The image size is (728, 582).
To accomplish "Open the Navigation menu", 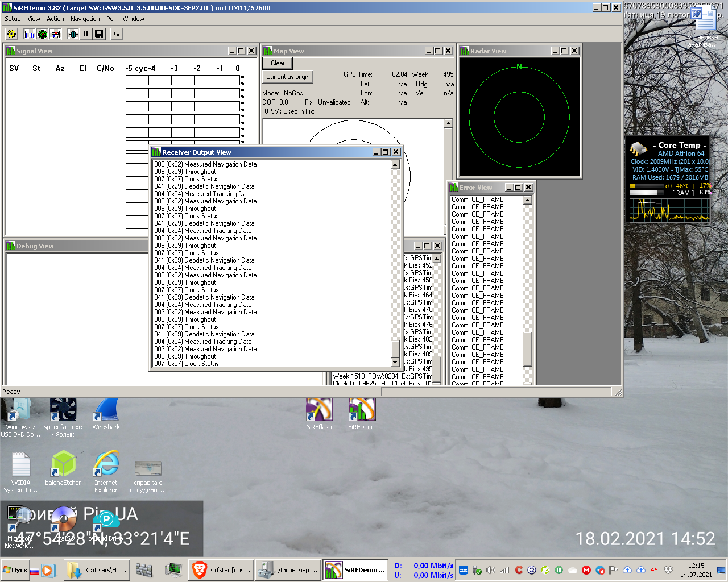I will coord(85,19).
